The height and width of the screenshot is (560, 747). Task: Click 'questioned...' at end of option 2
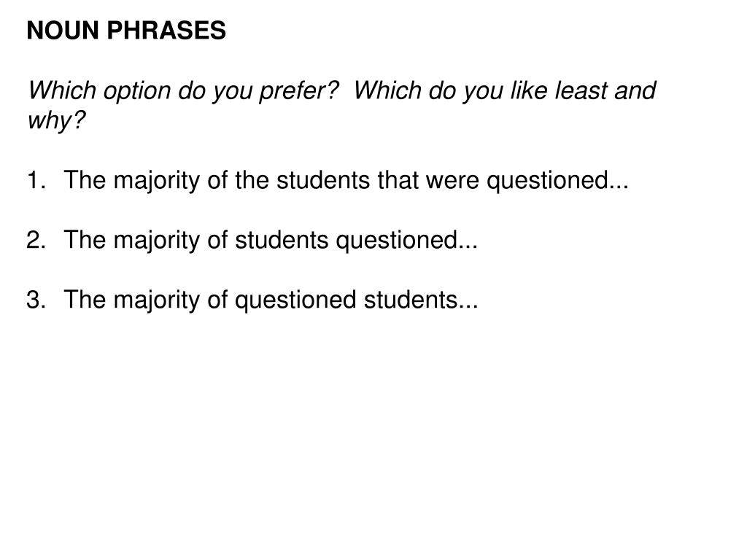click(407, 241)
